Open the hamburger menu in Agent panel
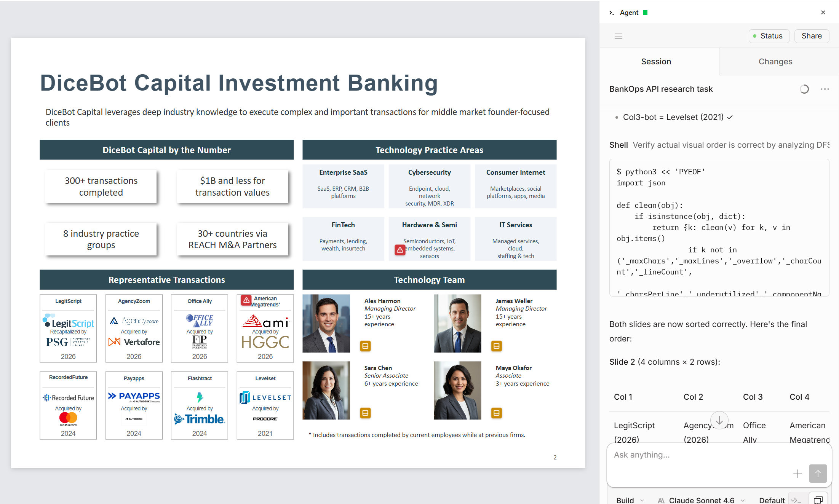Screen dimensions: 839x504 [618, 36]
